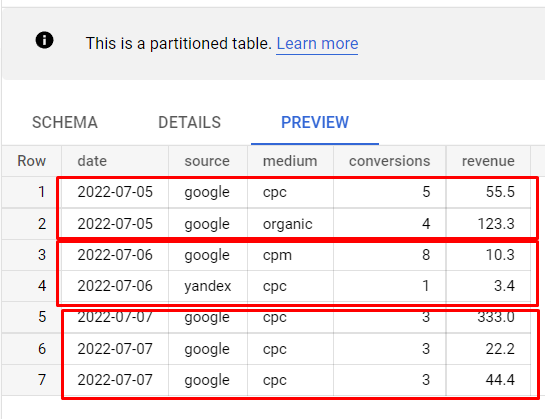The width and height of the screenshot is (545, 419).
Task: Click conversions value 1 in yandex row
Action: pos(426,286)
